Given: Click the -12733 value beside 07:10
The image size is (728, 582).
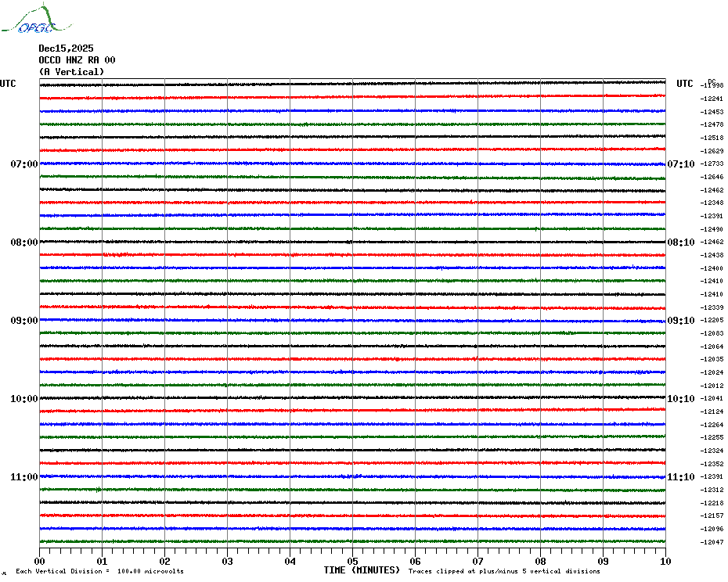Looking at the screenshot, I should (712, 164).
